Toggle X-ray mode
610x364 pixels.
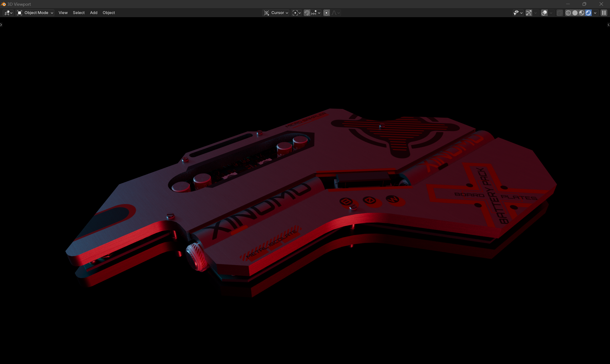tap(559, 13)
